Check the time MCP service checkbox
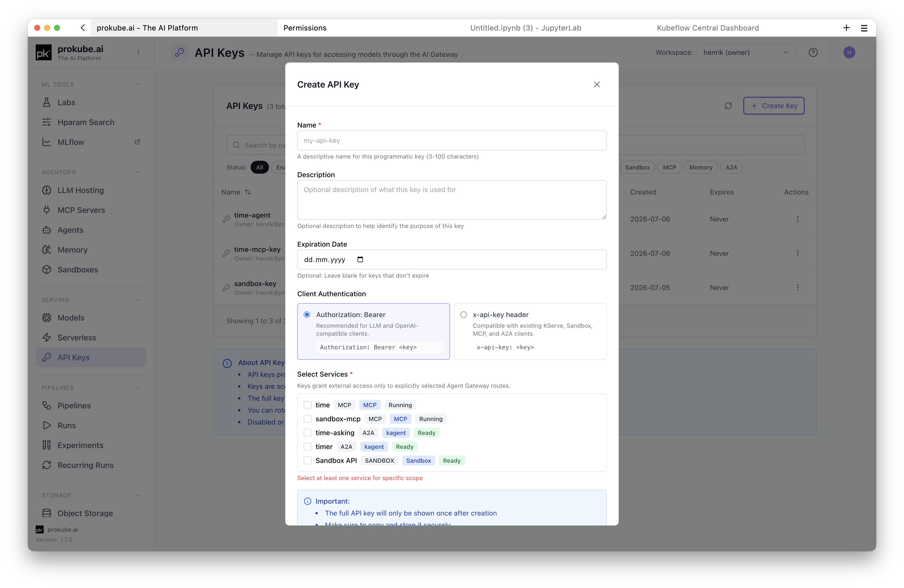The height and width of the screenshot is (588, 904). coord(308,405)
